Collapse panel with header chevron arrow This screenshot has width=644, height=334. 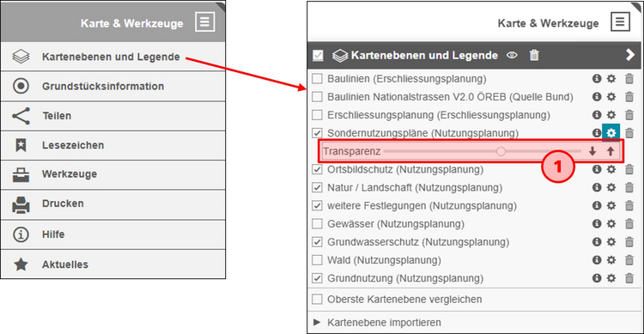point(630,55)
